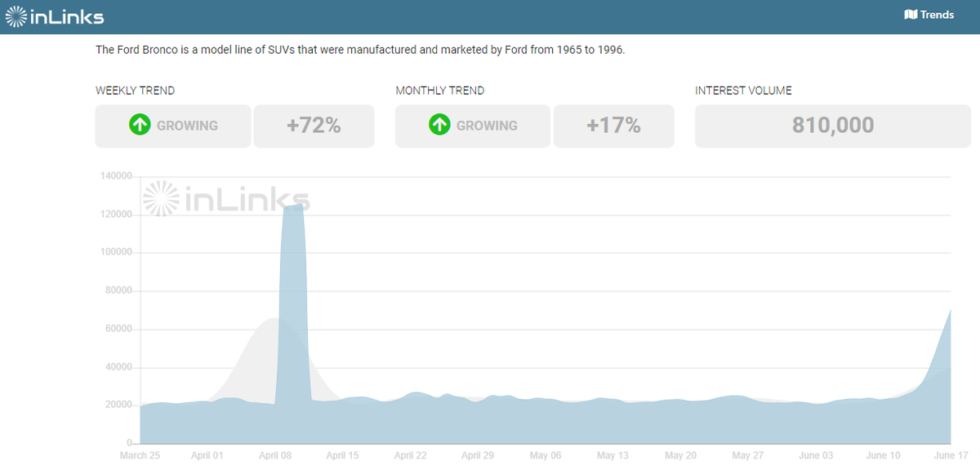Click the June 03 x-axis label
Image resolution: width=980 pixels, height=470 pixels.
coord(816,455)
